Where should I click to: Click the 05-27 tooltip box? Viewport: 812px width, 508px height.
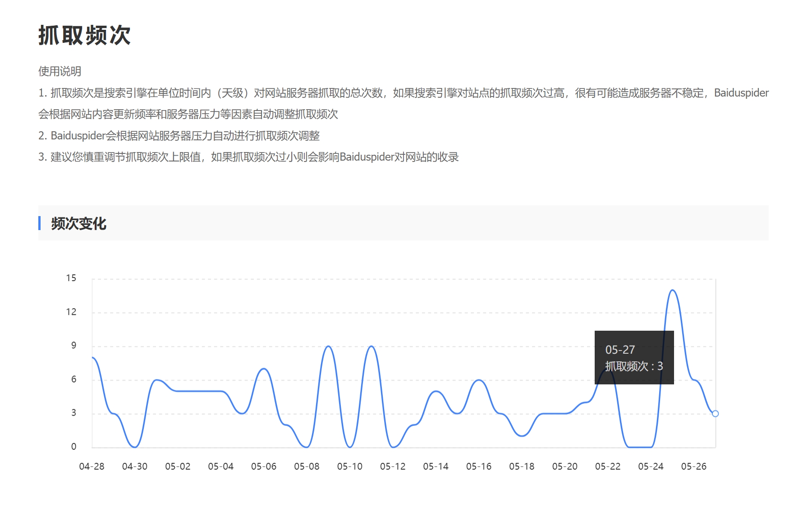634,357
